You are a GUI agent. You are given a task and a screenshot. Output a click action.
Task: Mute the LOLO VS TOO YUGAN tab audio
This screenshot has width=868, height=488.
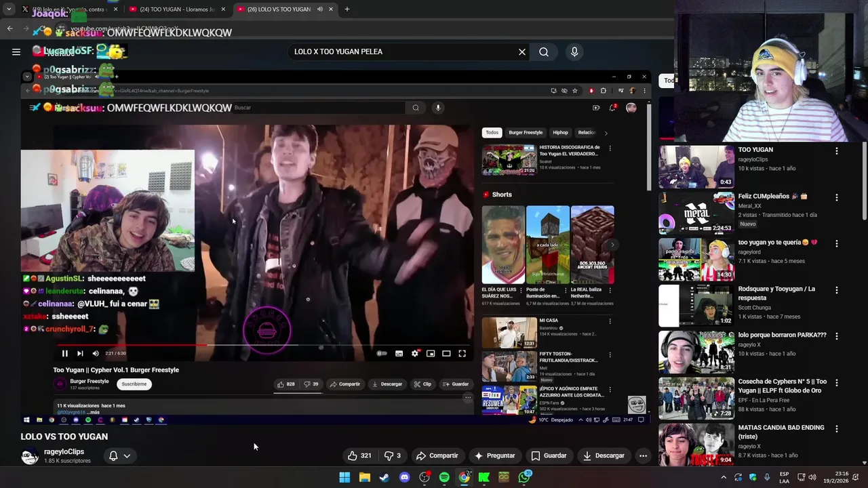[x=319, y=9]
